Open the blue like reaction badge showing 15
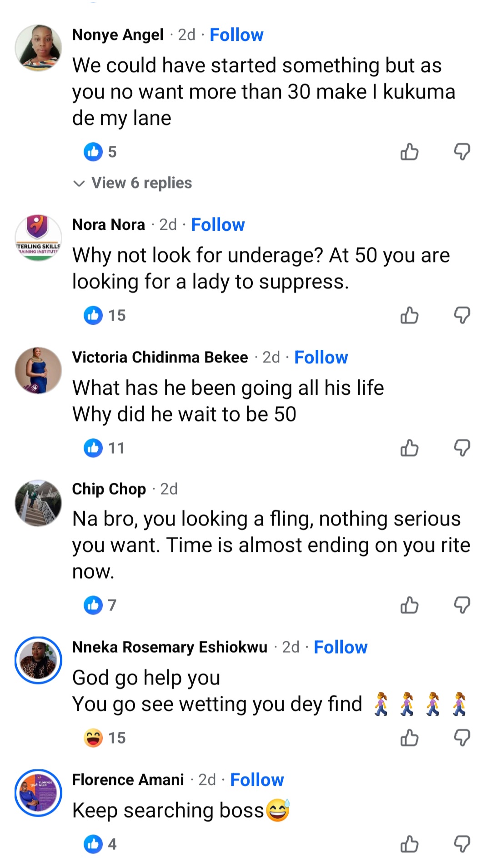Image resolution: width=491 pixels, height=868 pixels. 93,315
